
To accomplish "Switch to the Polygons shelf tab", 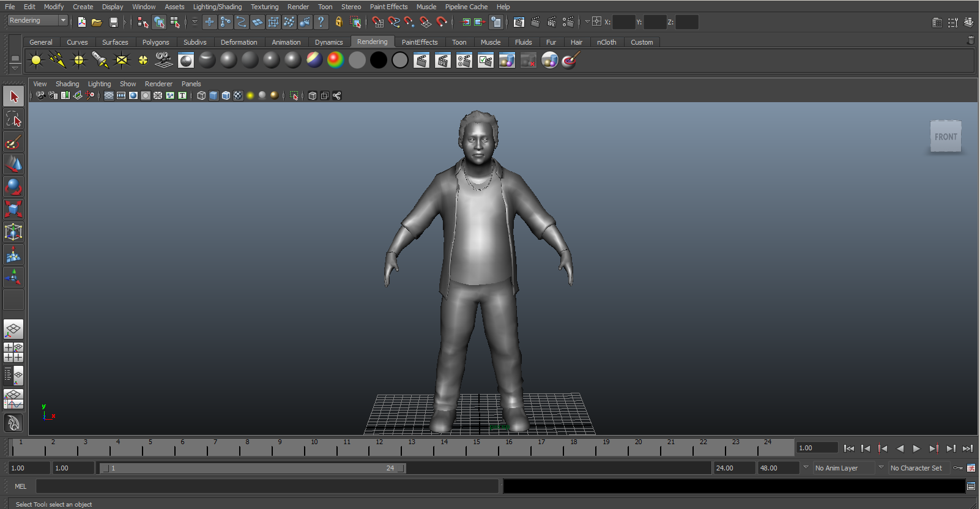I will [155, 42].
